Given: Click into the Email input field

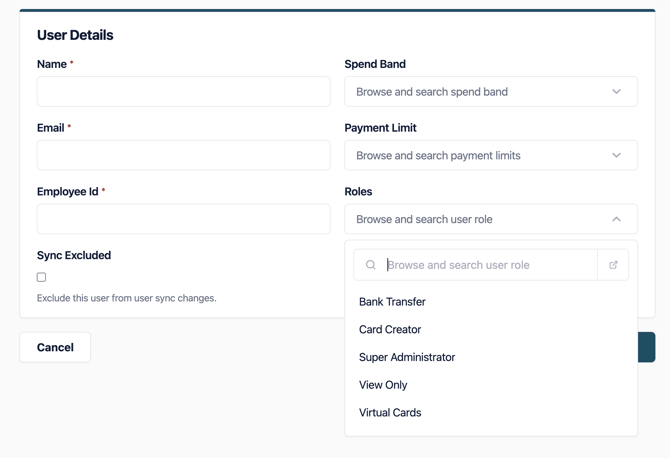Looking at the screenshot, I should click(x=183, y=156).
